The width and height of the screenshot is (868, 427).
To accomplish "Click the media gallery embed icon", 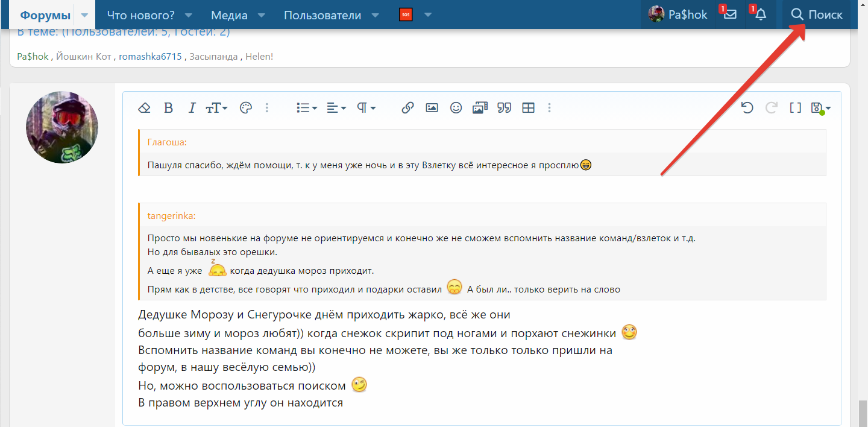I will tap(480, 108).
